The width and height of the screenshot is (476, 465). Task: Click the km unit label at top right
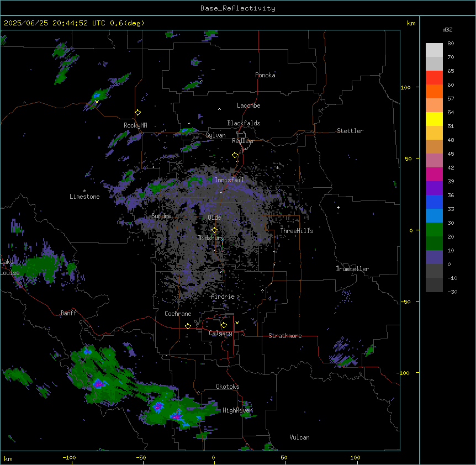pyautogui.click(x=411, y=23)
